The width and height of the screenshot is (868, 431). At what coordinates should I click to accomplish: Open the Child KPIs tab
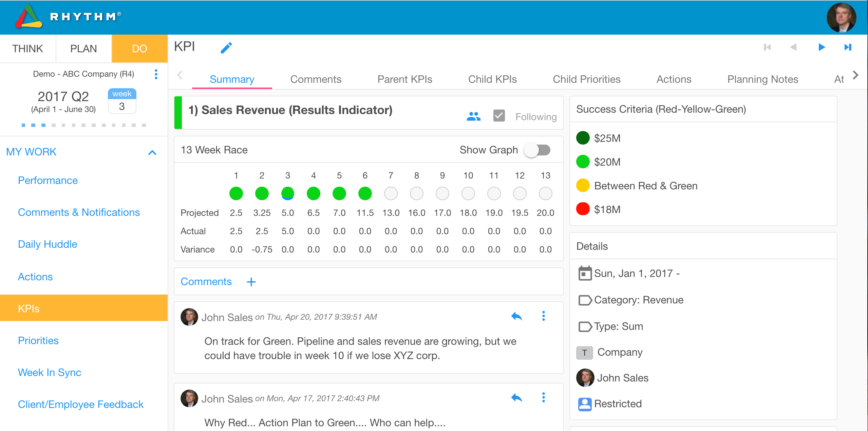tap(492, 79)
